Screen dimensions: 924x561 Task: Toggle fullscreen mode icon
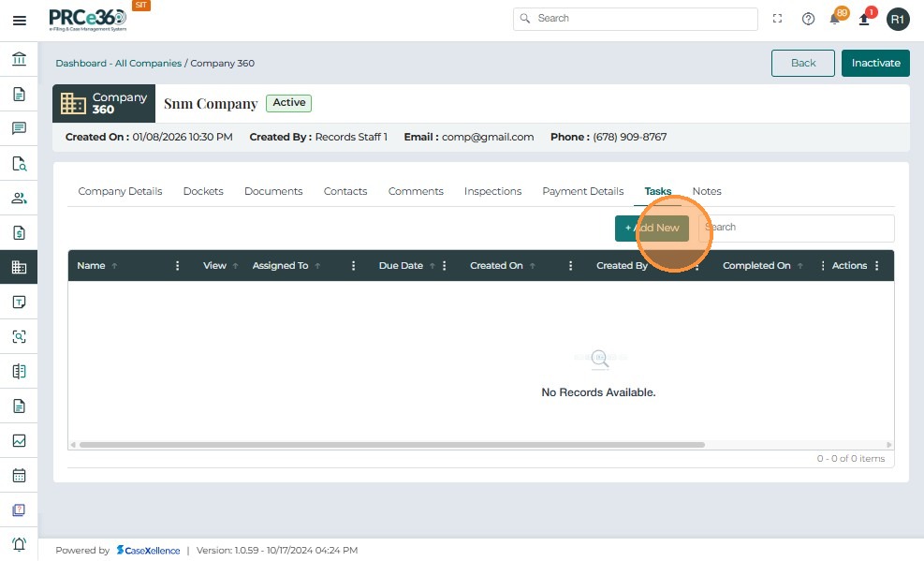click(777, 19)
